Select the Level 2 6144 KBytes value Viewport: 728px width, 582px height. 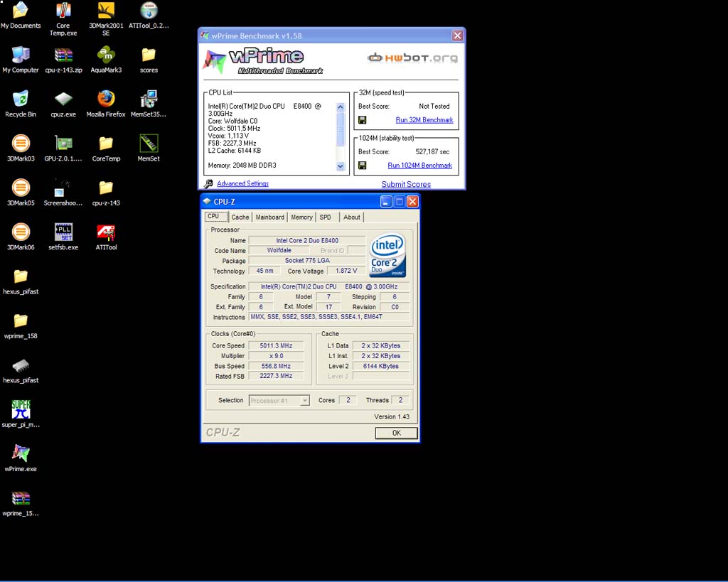click(381, 366)
